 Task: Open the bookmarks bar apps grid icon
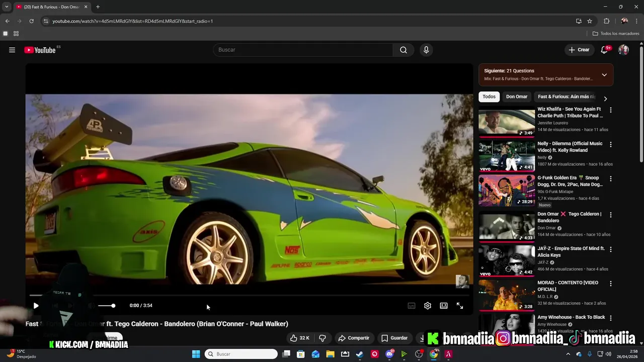16,34
